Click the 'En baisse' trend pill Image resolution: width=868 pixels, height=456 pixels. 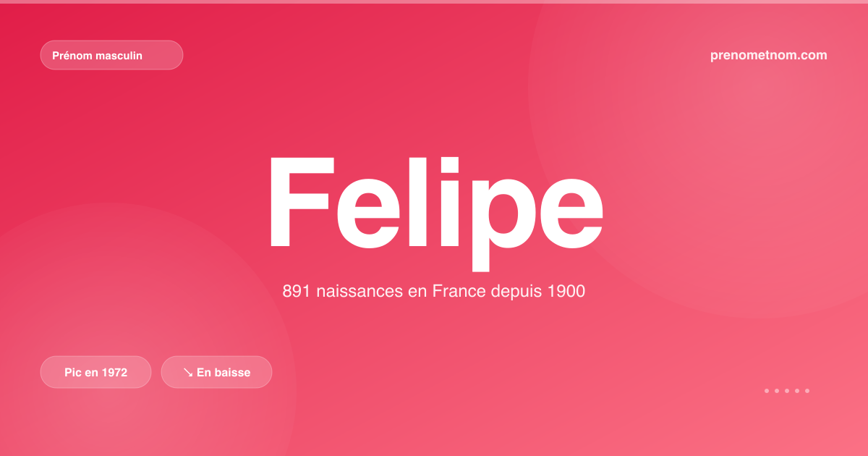(216, 372)
